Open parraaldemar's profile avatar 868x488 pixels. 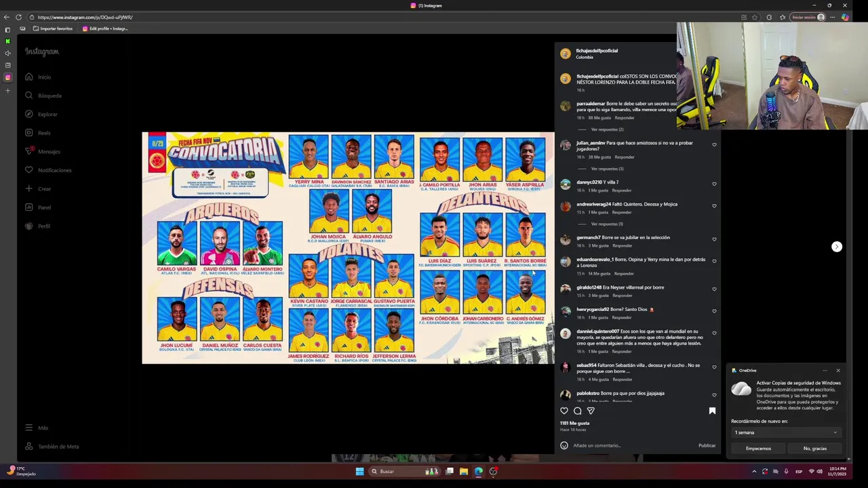(566, 106)
